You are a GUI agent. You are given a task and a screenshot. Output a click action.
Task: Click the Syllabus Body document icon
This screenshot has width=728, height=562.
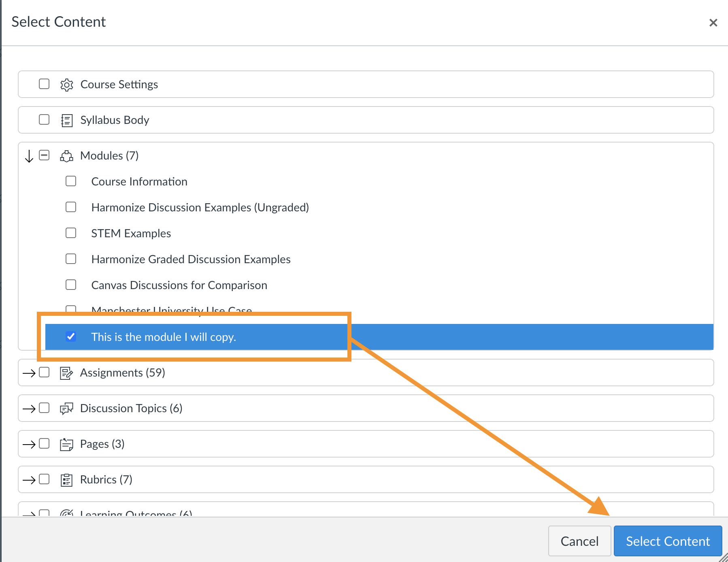pos(66,120)
